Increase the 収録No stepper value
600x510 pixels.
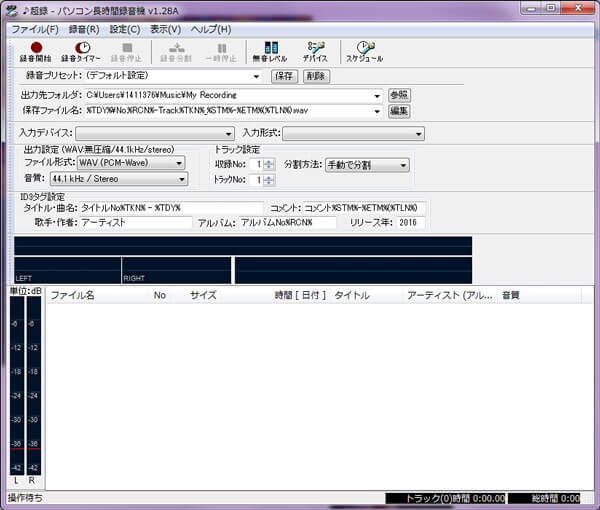point(269,161)
